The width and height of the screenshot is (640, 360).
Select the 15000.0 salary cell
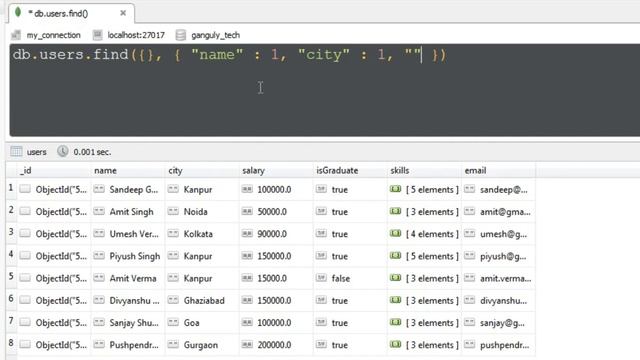276,278
